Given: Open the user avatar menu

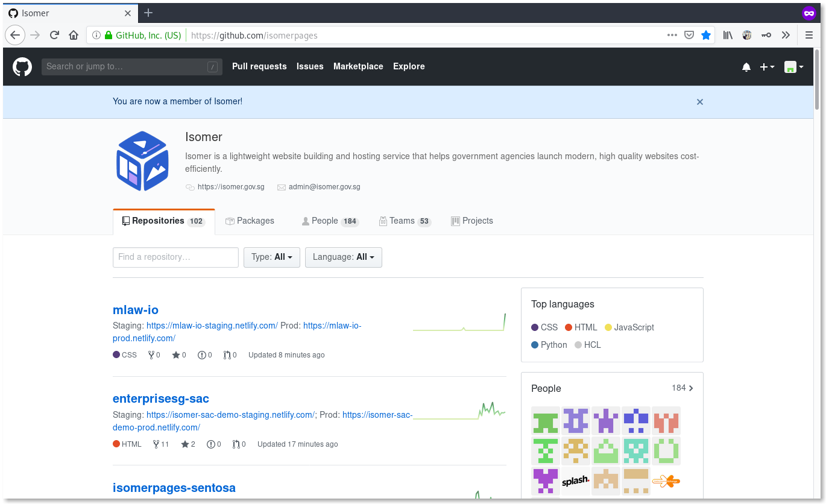Looking at the screenshot, I should click(793, 67).
